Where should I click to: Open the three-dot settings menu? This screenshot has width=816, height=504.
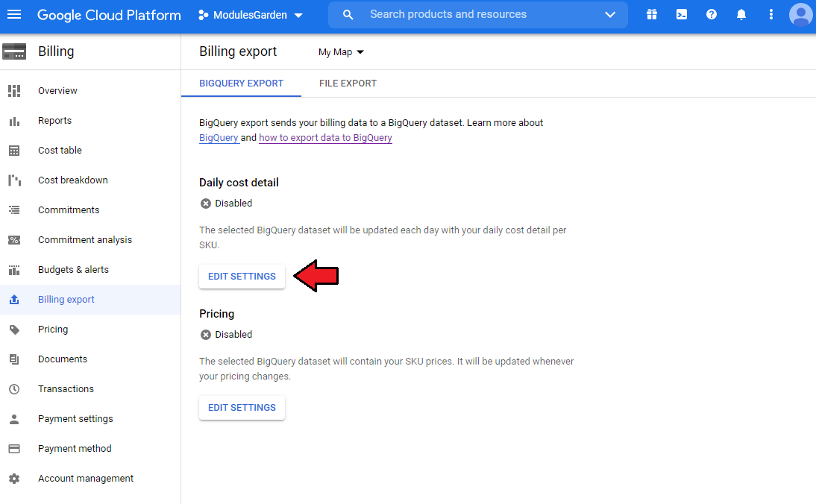pyautogui.click(x=771, y=15)
